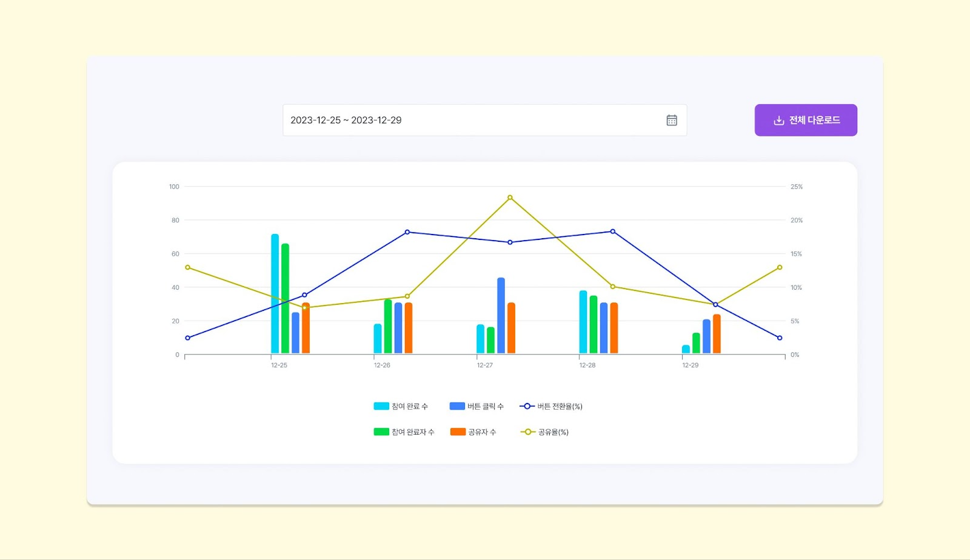Click the orange 공유자 수 legend swatch
This screenshot has width=970, height=560.
click(x=458, y=432)
